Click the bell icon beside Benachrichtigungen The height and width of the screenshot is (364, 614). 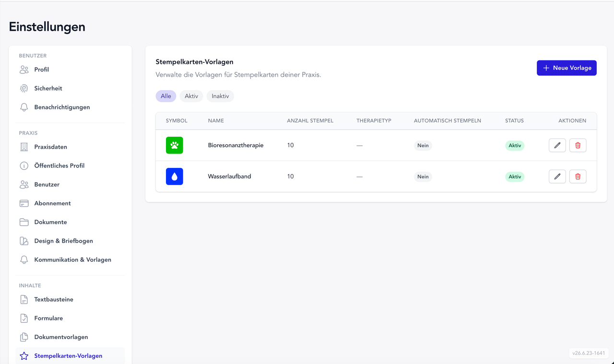point(24,107)
